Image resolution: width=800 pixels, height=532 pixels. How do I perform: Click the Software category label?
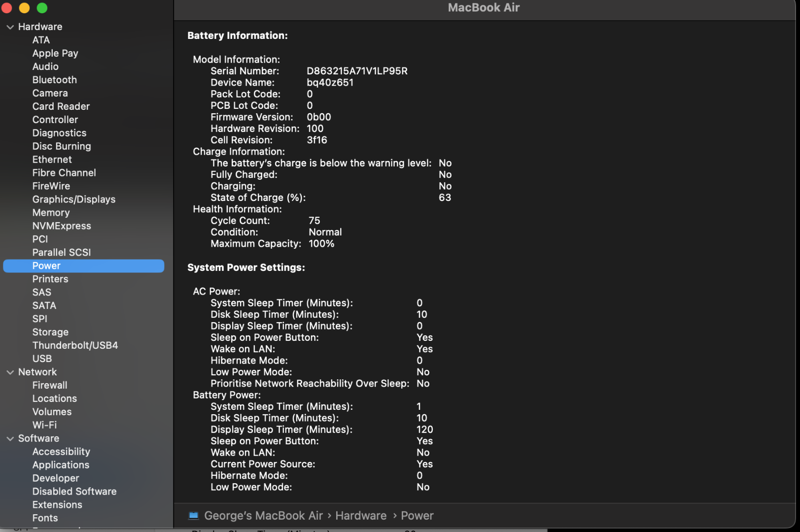click(x=38, y=438)
